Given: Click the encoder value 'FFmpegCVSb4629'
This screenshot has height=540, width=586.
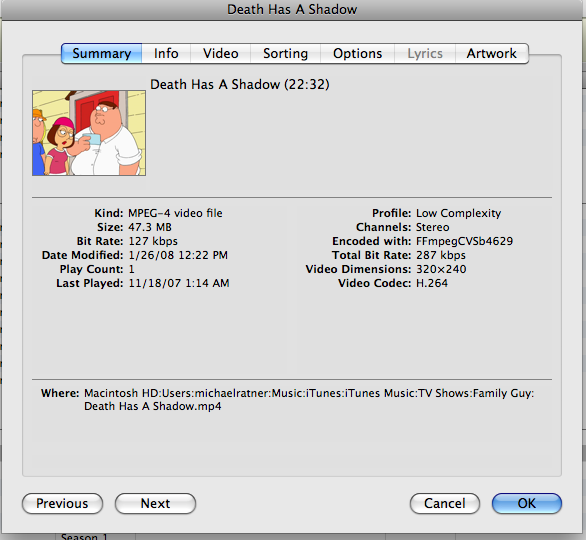Looking at the screenshot, I should click(x=465, y=241).
